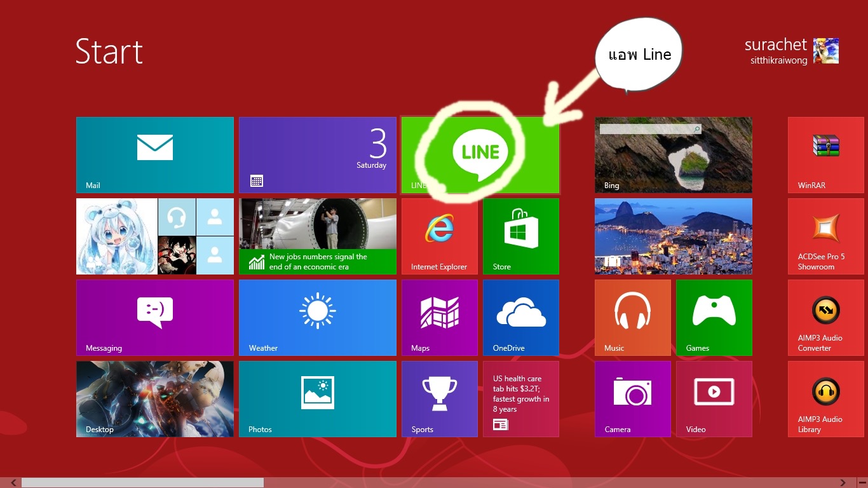Open the Travel tile with city night photo

click(674, 236)
